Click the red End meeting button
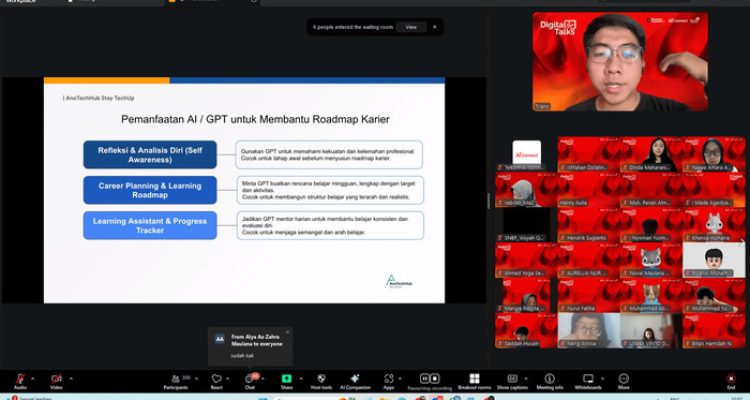This screenshot has height=400, width=750. [x=731, y=381]
